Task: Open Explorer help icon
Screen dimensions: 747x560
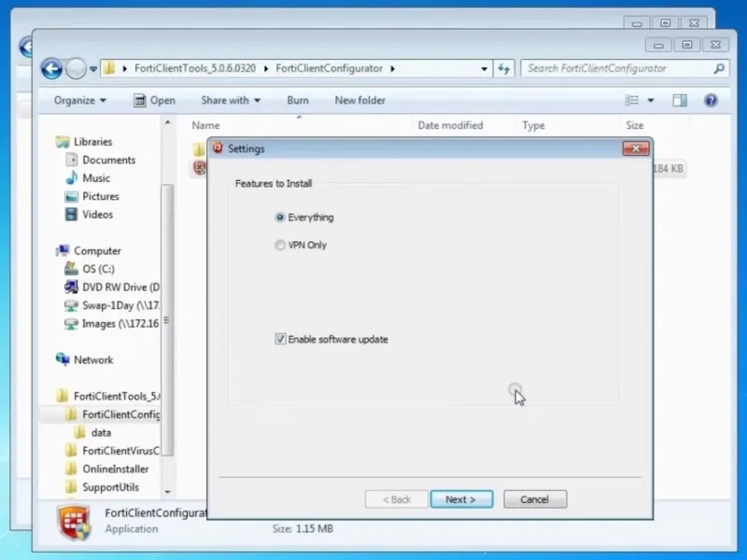Action: pos(711,100)
